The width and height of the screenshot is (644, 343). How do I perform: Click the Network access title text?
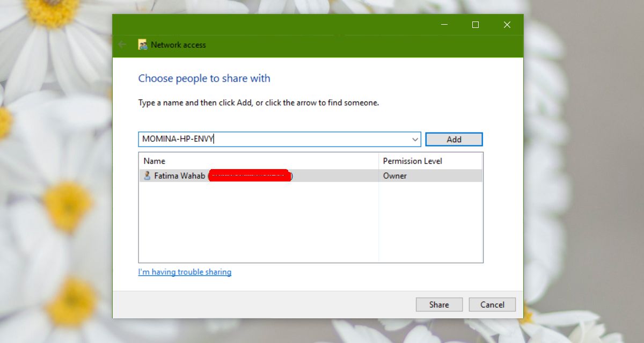[178, 45]
